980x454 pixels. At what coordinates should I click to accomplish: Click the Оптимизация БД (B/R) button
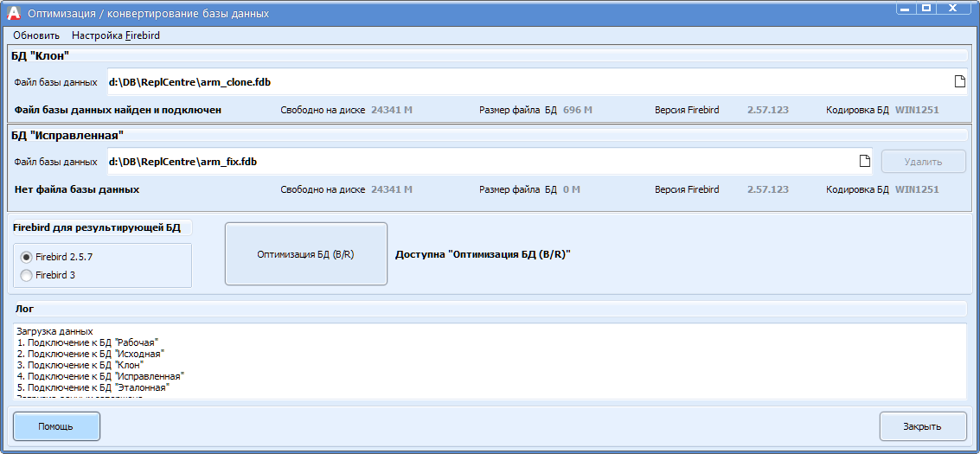(x=305, y=254)
